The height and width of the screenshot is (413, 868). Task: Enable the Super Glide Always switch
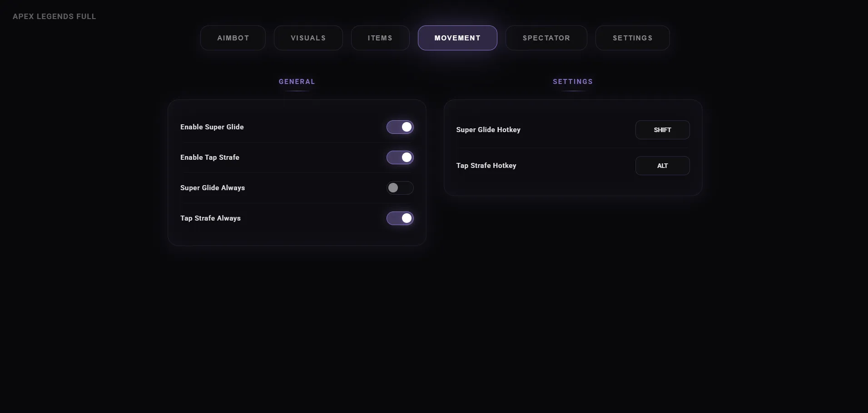coord(400,188)
